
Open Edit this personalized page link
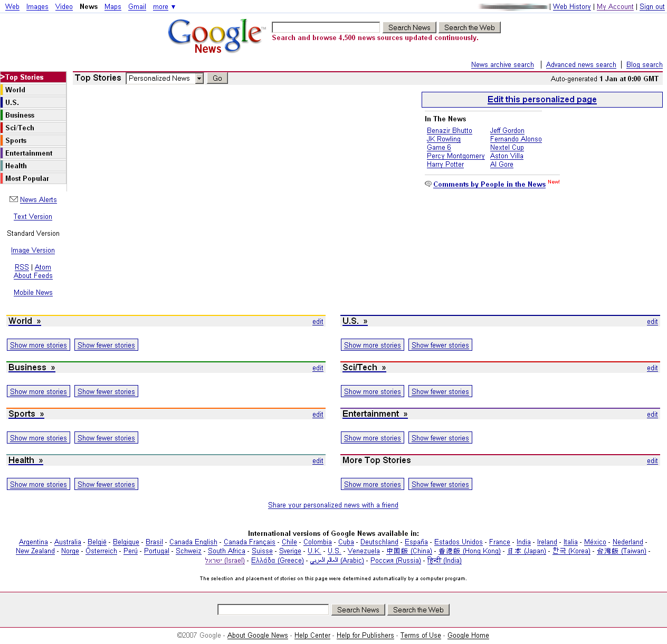pos(541,100)
